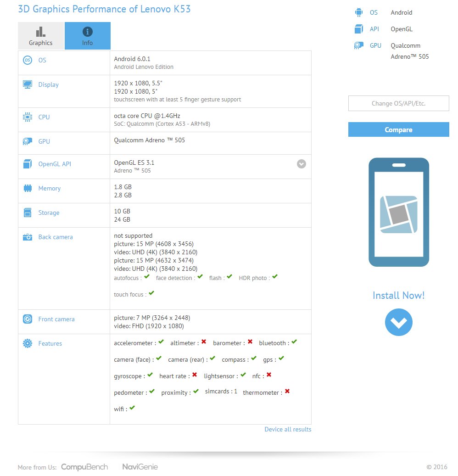Image resolution: width=458 pixels, height=476 pixels.
Task: Click the face detection check mark
Action: pos(200,276)
